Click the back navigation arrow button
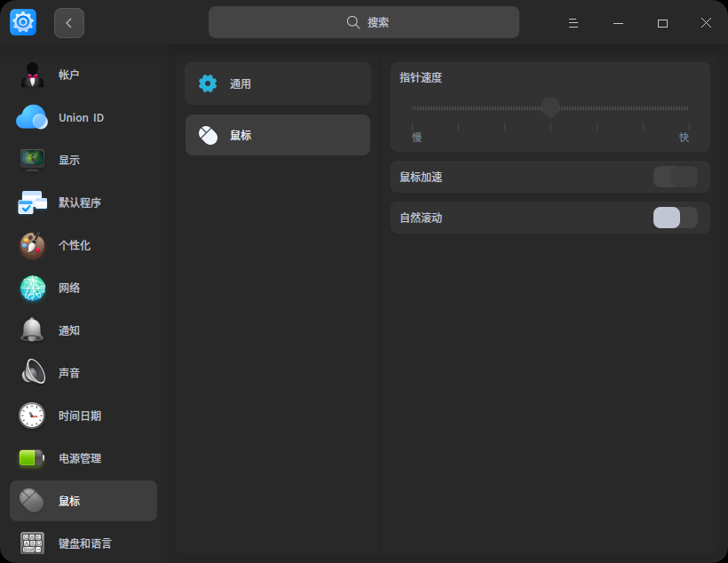 69,22
